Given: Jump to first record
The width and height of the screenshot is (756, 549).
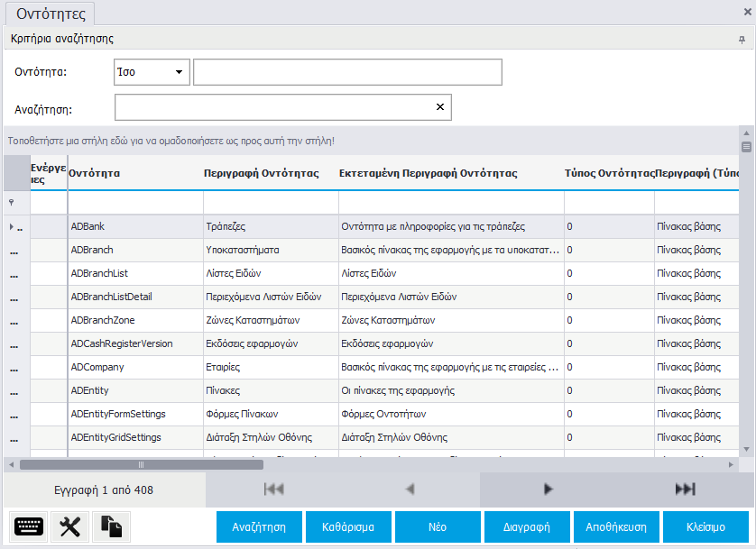Looking at the screenshot, I should (274, 490).
